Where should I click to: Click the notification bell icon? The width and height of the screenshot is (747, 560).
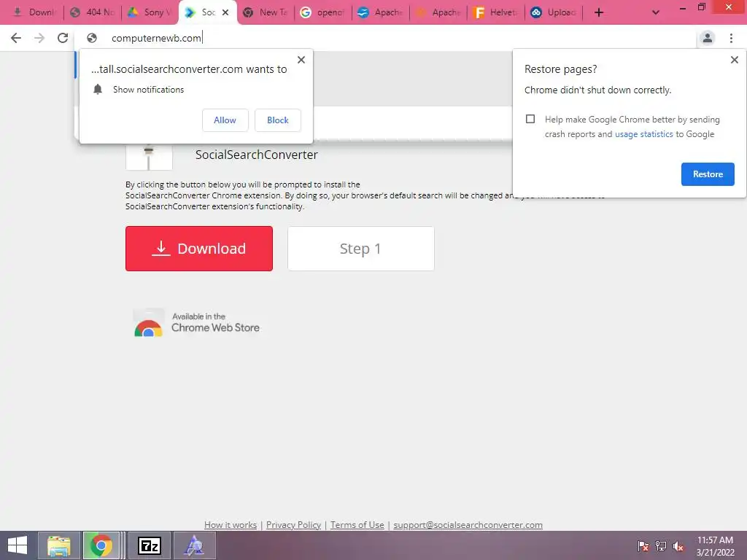(x=98, y=90)
